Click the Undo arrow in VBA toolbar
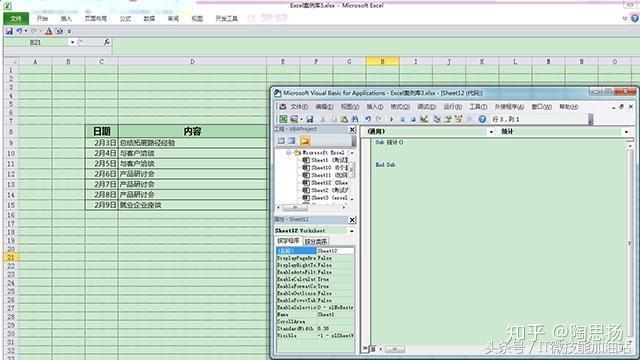 pyautogui.click(x=368, y=119)
